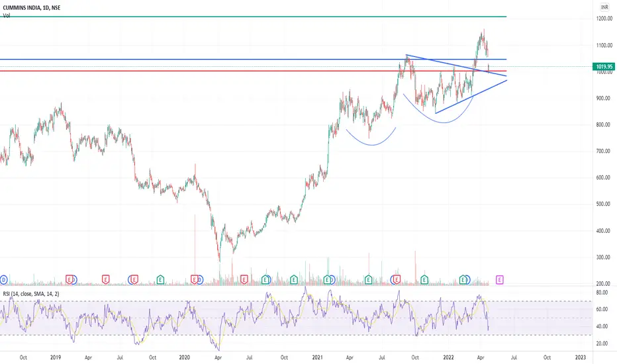Click the current price tag 1019.95
The height and width of the screenshot is (364, 617).
coord(604,66)
